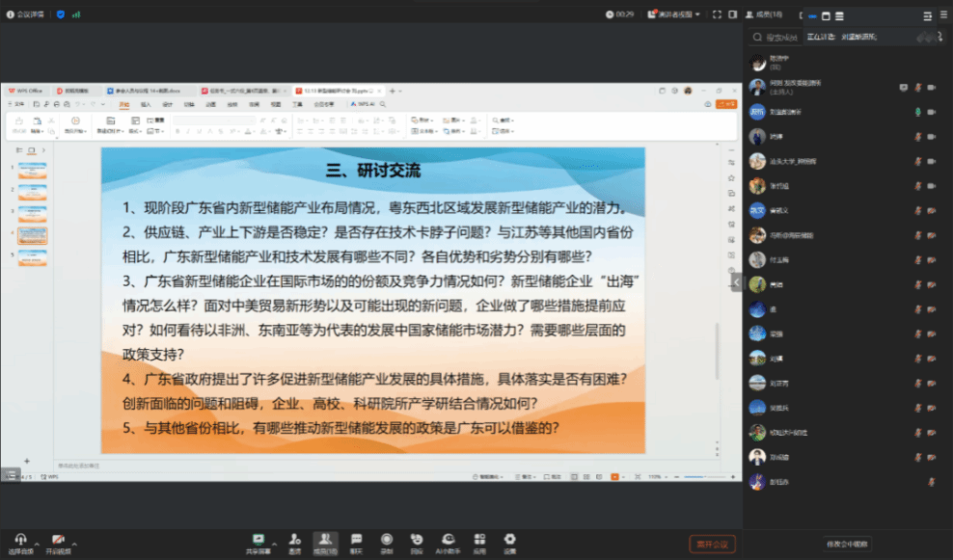Open the Insert ribbon tab in WPS
Screen dimensions: 953x560
click(x=146, y=104)
